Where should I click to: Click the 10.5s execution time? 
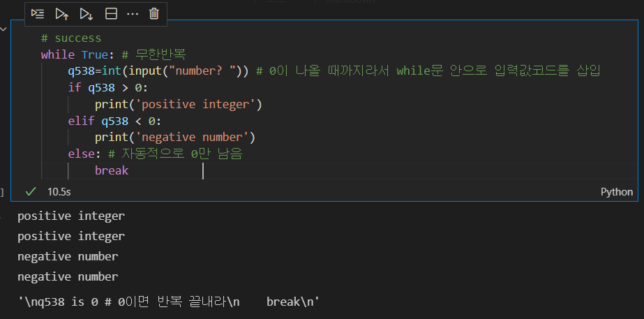[59, 192]
